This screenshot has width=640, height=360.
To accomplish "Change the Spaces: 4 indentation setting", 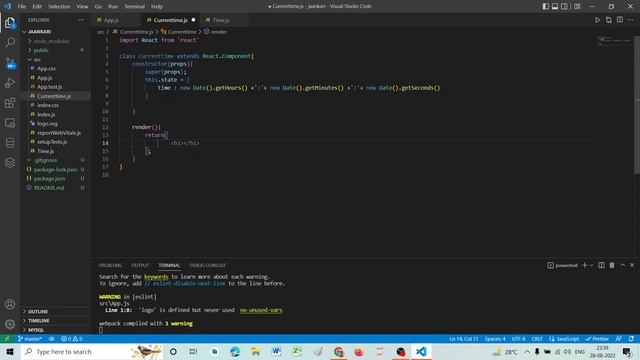I will pyautogui.click(x=495, y=339).
